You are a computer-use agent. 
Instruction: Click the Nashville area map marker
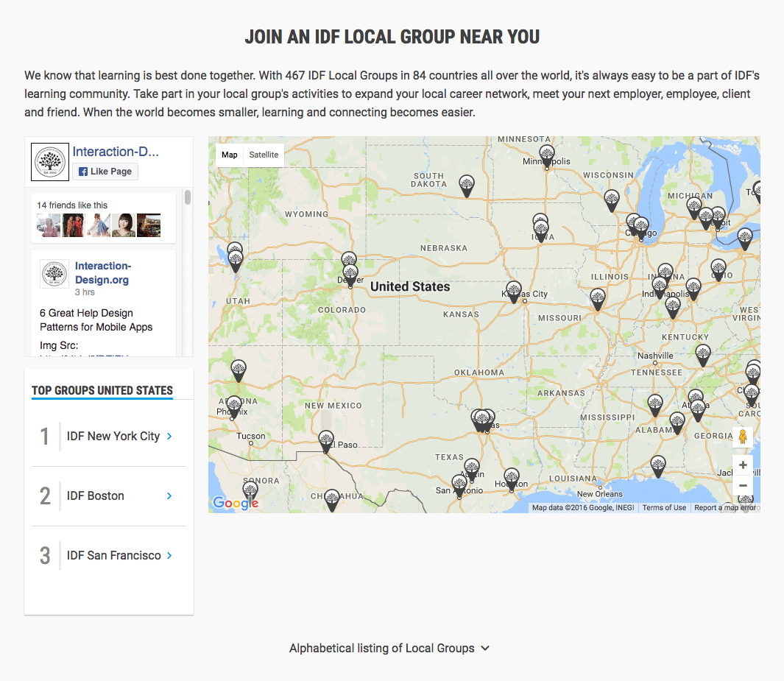click(x=703, y=356)
